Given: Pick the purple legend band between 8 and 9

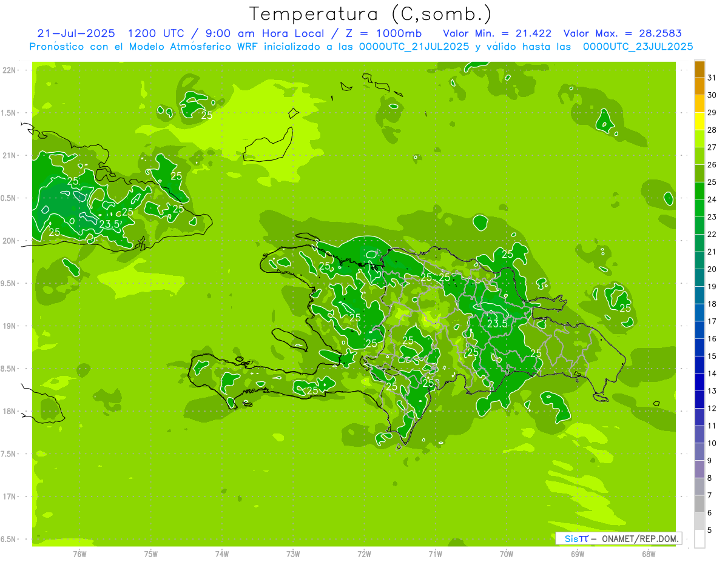Looking at the screenshot, I should [699, 469].
